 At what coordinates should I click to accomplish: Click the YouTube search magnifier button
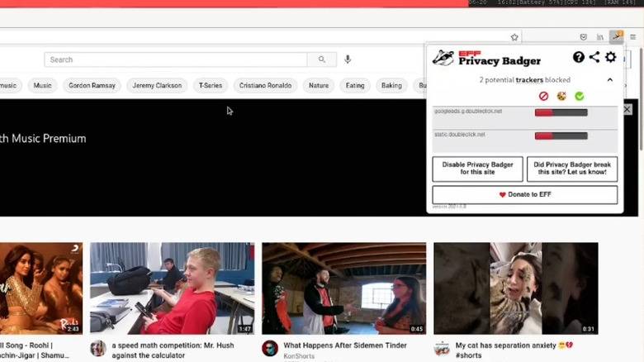click(x=321, y=60)
